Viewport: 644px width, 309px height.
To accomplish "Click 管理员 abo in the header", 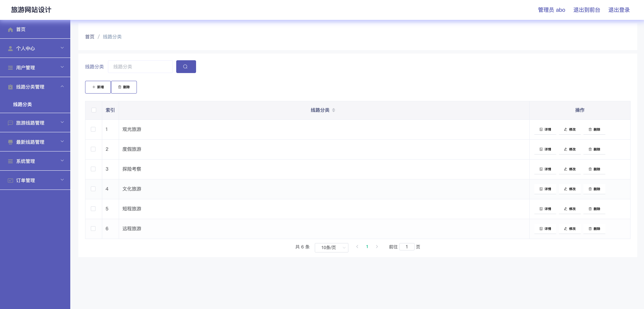I will [552, 10].
